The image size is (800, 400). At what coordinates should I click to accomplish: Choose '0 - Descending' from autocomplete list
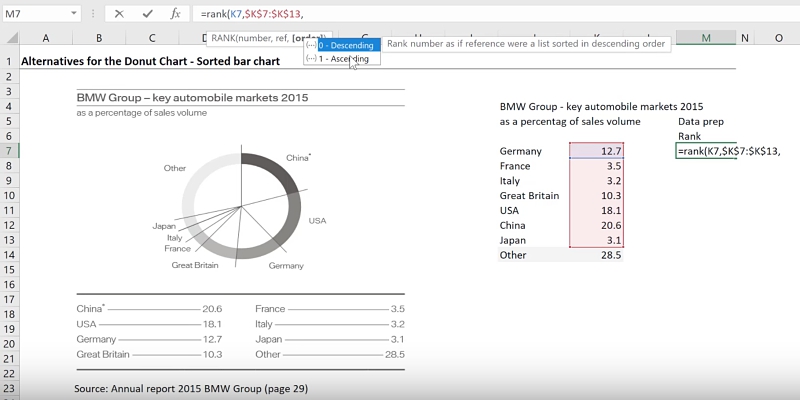point(346,45)
